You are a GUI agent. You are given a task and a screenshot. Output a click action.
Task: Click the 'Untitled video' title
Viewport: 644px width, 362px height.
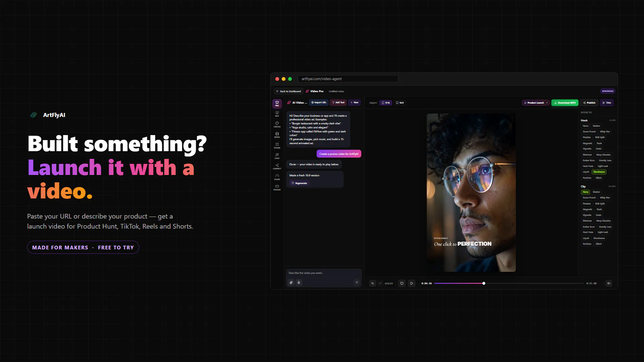[x=336, y=91]
